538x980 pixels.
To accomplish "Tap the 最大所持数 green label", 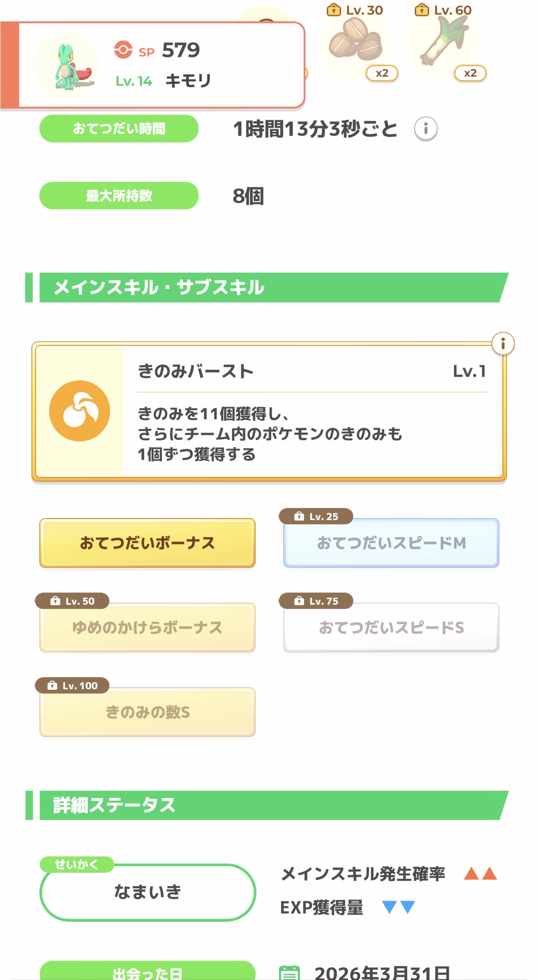I will point(119,196).
